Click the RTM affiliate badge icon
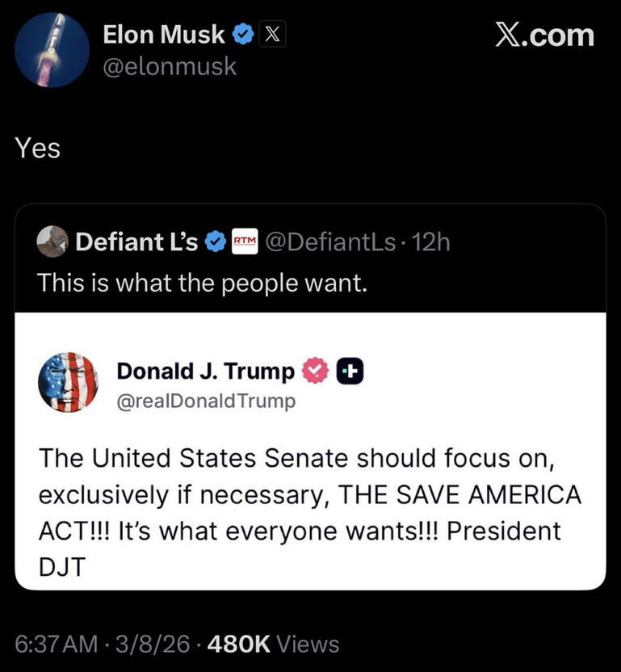Screen dimensions: 621x672 tap(244, 241)
